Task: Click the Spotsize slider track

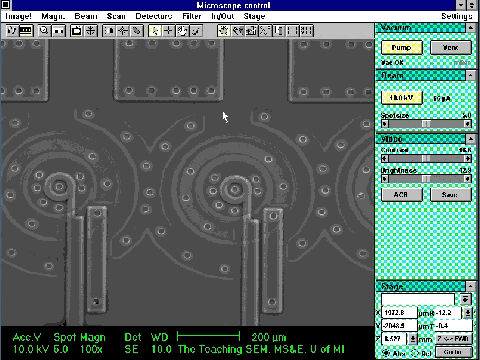Action: [426, 124]
